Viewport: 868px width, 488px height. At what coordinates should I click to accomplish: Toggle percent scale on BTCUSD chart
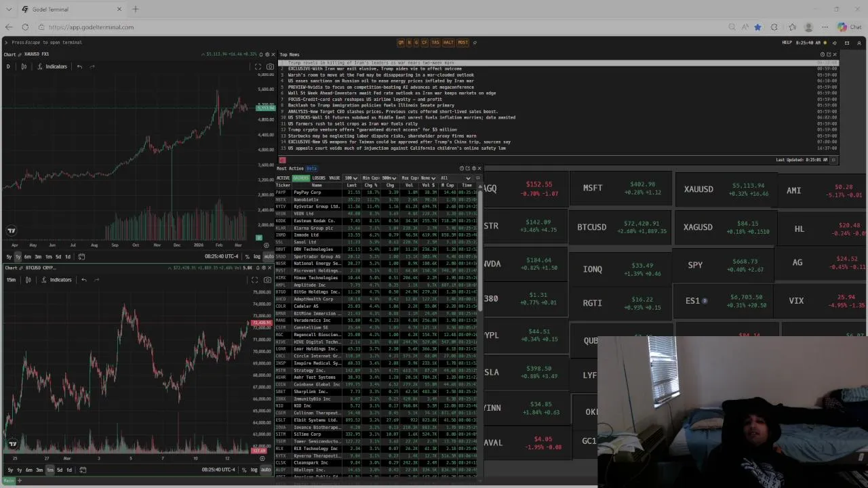pos(244,470)
